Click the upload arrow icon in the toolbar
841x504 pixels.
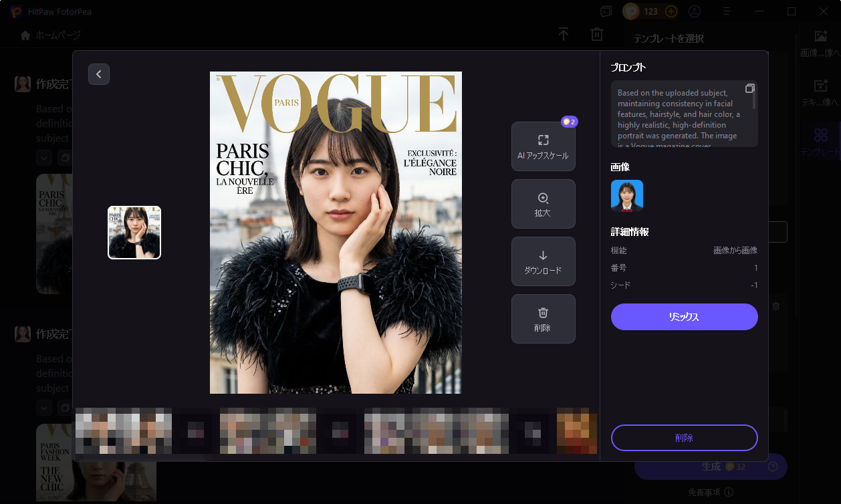tap(563, 33)
